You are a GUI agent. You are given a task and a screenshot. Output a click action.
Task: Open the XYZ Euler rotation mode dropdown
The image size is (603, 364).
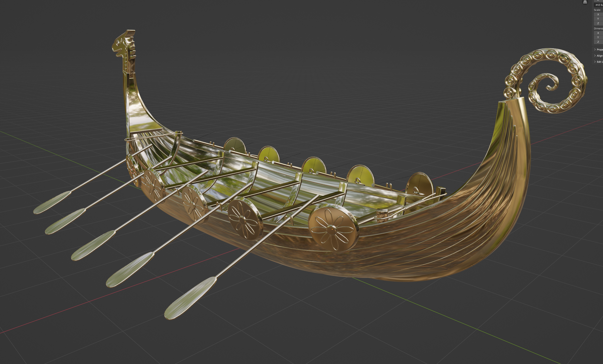tap(599, 5)
